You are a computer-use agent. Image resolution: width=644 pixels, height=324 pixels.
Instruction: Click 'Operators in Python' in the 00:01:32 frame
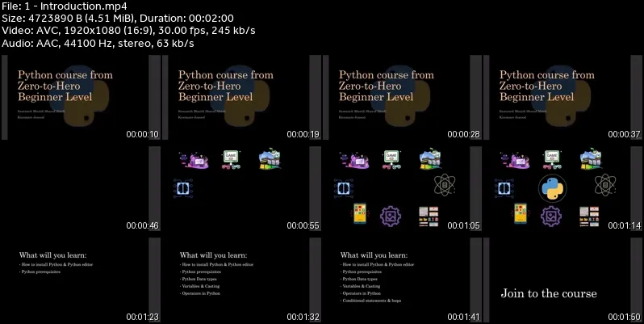(200, 293)
